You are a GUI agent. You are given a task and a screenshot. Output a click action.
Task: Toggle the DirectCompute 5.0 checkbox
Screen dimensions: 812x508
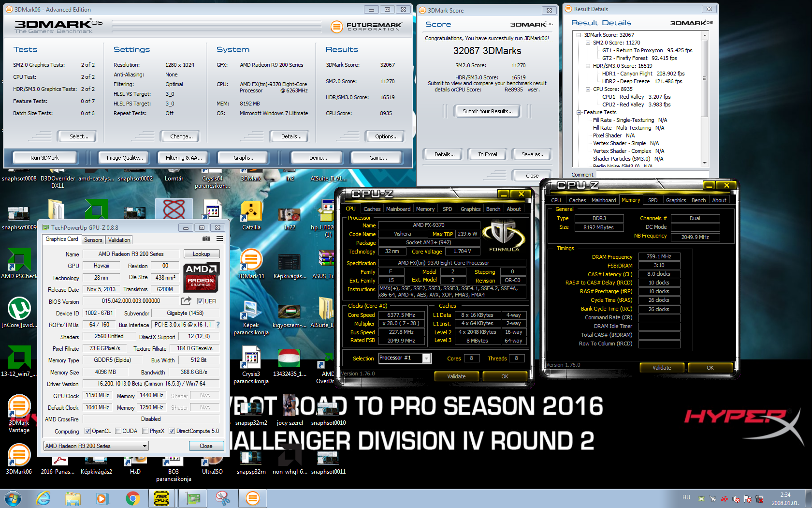[x=172, y=431]
